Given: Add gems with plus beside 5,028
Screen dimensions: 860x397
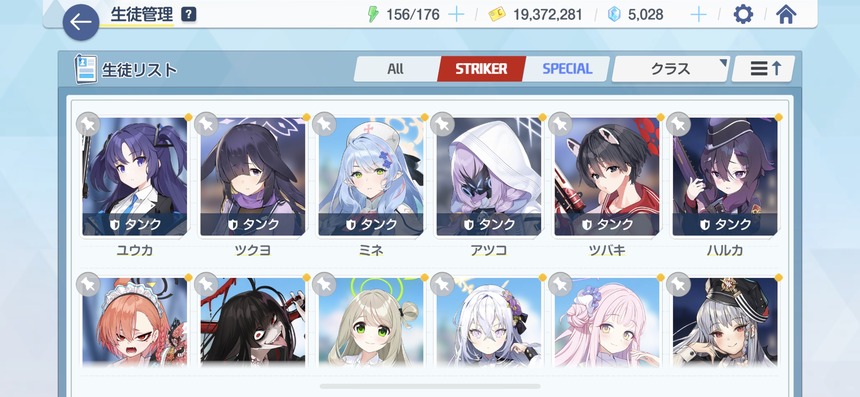Looking at the screenshot, I should point(698,14).
